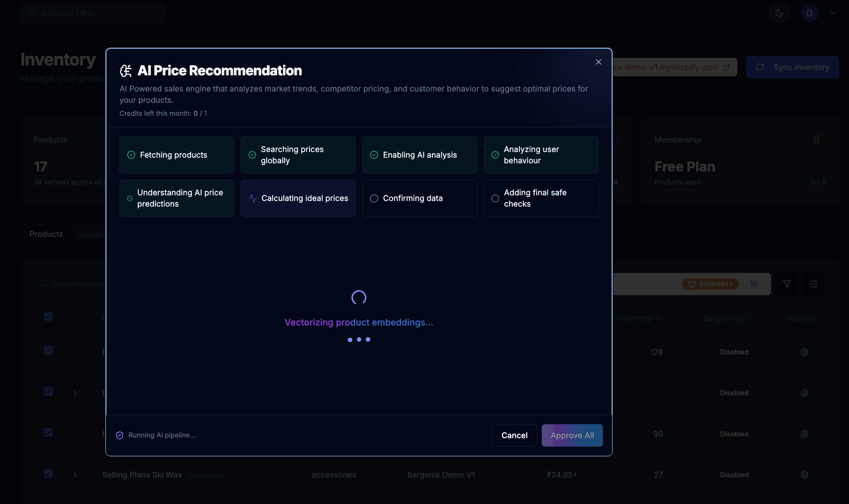This screenshot has width=849, height=504.
Task: Click the search magnifier in the top search bar
Action: 31,13
